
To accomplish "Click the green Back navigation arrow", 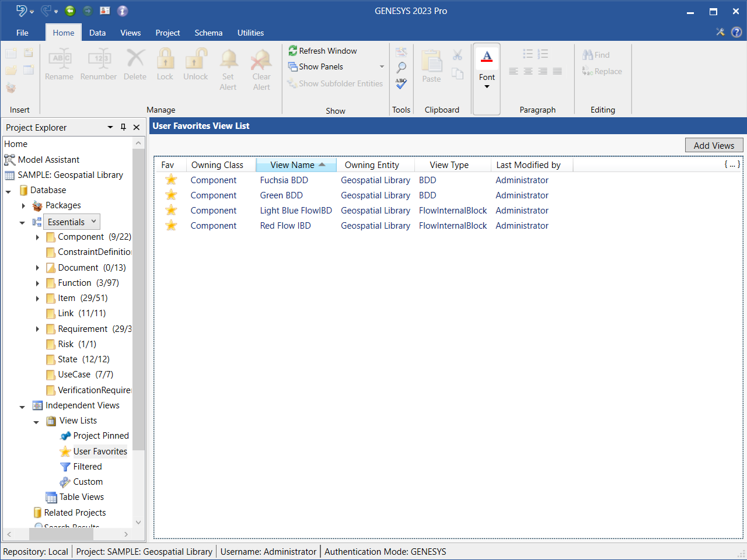I will (x=70, y=11).
